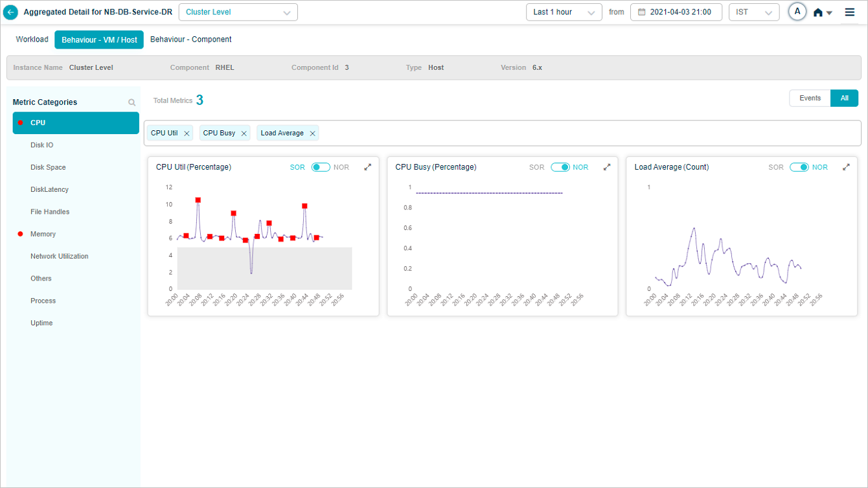Image resolution: width=868 pixels, height=488 pixels.
Task: Remove the CPU Util filter tag
Action: (187, 134)
